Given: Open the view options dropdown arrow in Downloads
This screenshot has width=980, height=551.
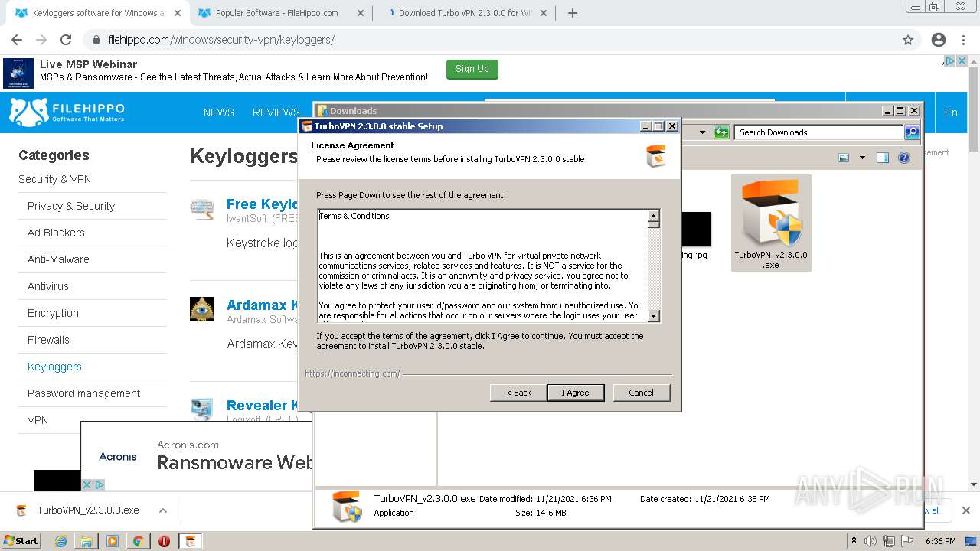Looking at the screenshot, I should [x=862, y=158].
